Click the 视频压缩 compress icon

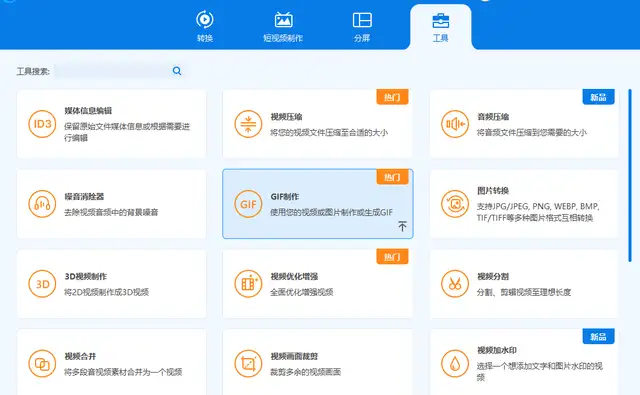point(248,124)
